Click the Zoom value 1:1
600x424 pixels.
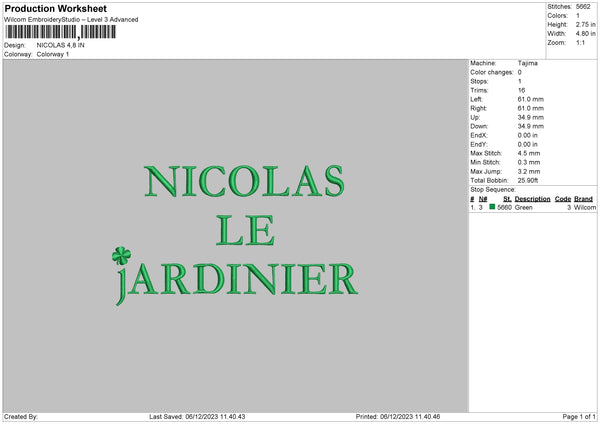(580, 43)
